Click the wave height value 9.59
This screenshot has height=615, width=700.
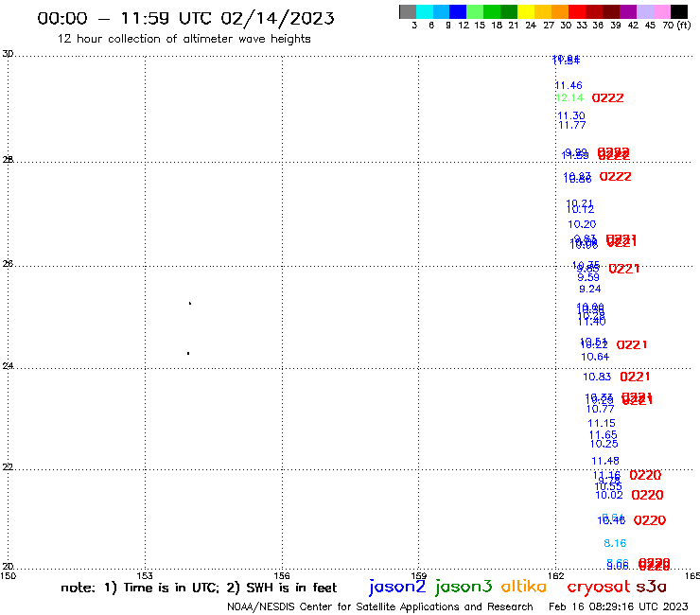point(588,277)
